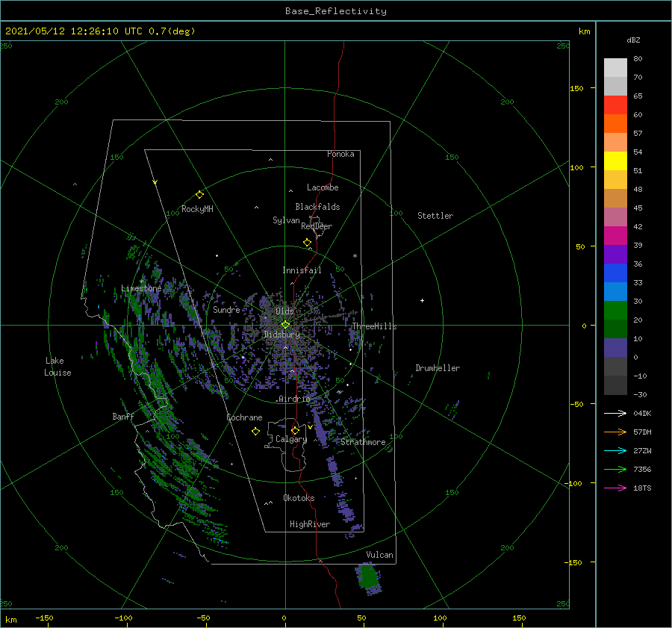Select the dark orange 57–60 dBZ swatch
Screen dimensions: 672x628
pos(615,124)
